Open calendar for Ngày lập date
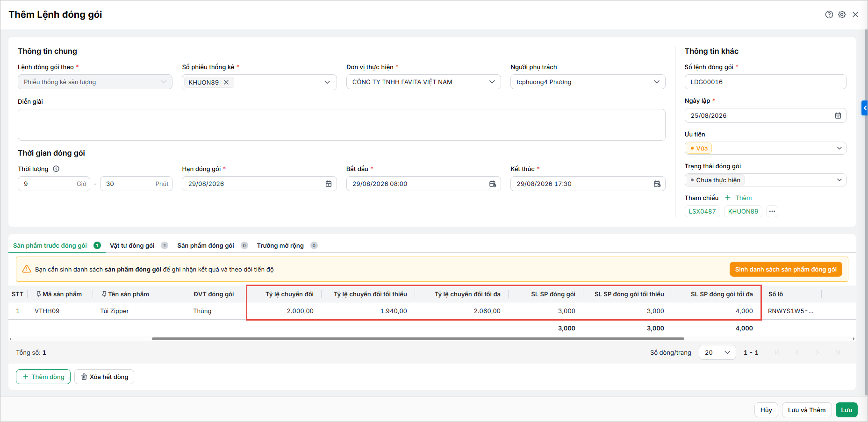The image size is (868, 422). click(x=838, y=115)
